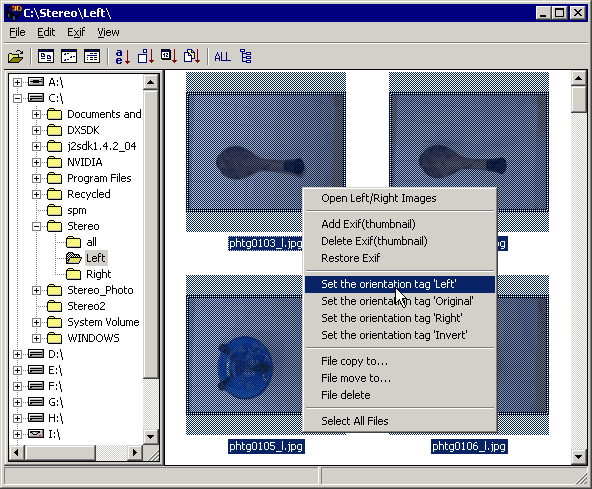Viewport: 592px width, 489px height.
Task: Select the A:\ floppy drive icon
Action: pyautogui.click(x=36, y=82)
